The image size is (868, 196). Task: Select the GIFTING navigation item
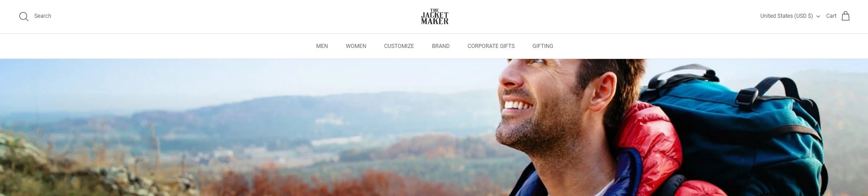(x=543, y=46)
